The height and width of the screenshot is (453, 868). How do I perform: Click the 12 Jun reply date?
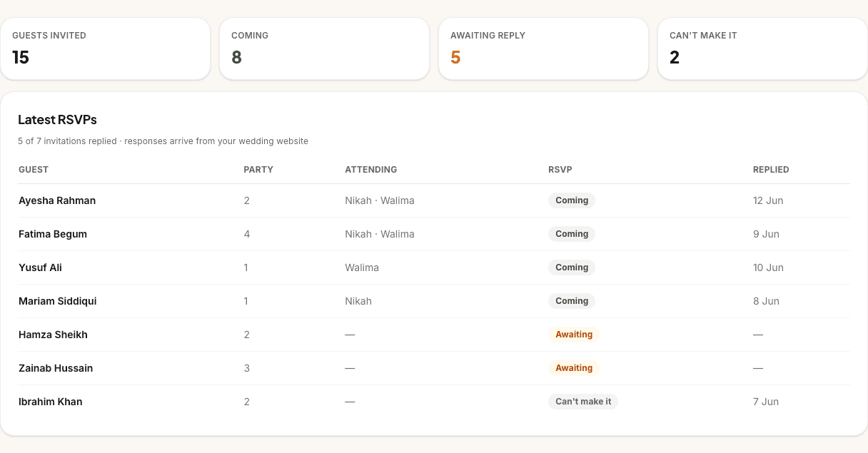pyautogui.click(x=768, y=200)
